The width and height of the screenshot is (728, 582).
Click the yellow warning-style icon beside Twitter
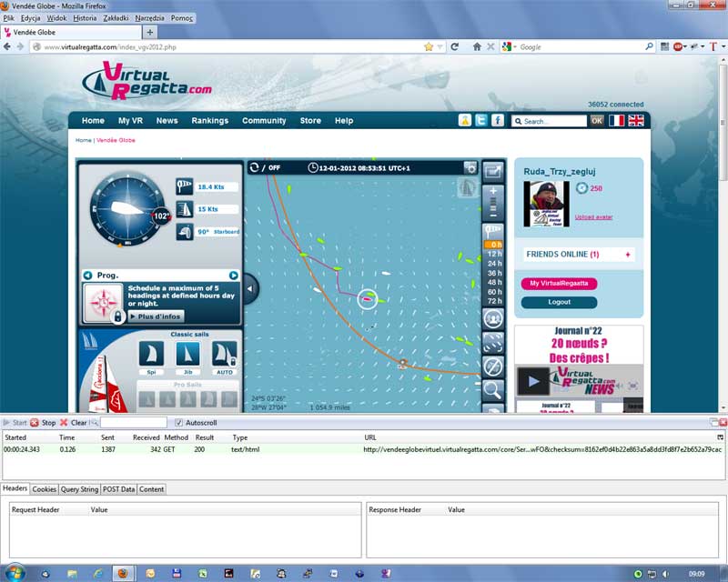pos(465,120)
